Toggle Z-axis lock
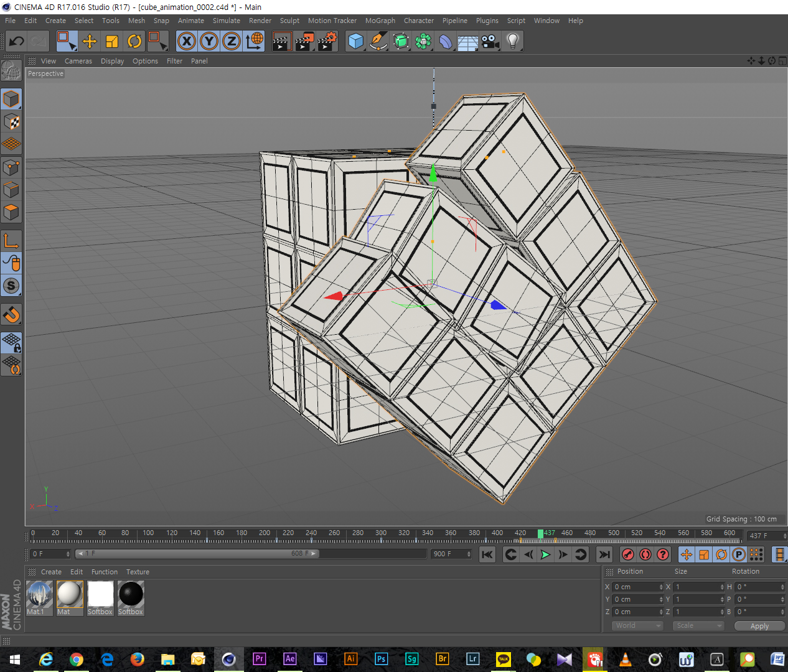The width and height of the screenshot is (788, 672). (x=232, y=42)
